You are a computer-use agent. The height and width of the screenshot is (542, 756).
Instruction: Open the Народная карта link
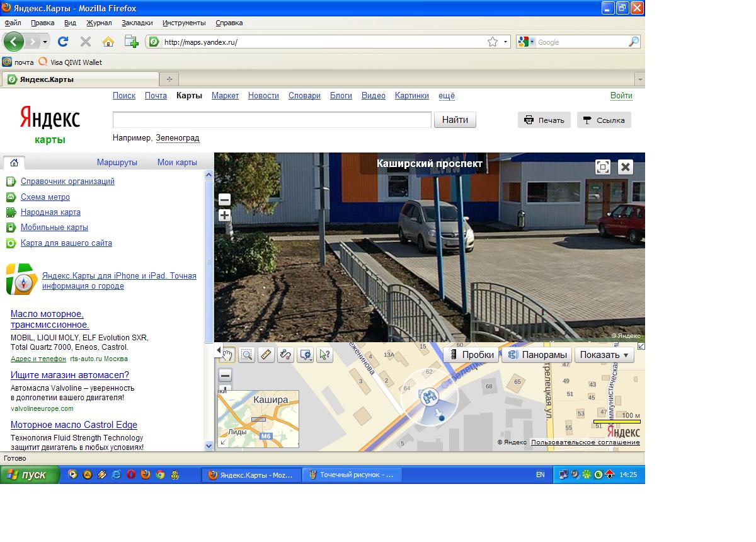click(50, 212)
